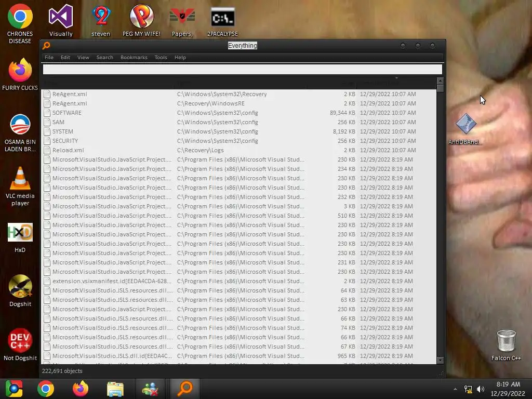Click the C:\Recovery\Logs path cell
This screenshot has width=532, height=399.
tap(200, 150)
